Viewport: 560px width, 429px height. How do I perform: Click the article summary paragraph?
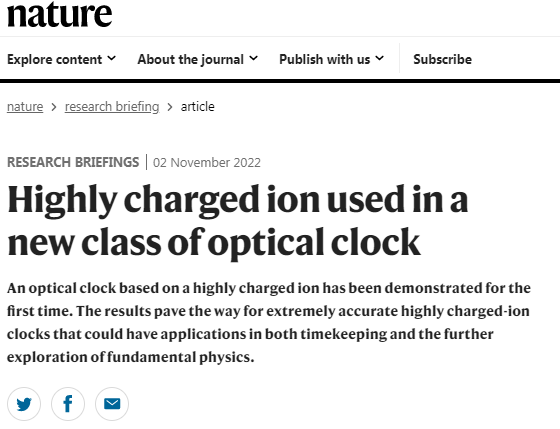coord(269,323)
